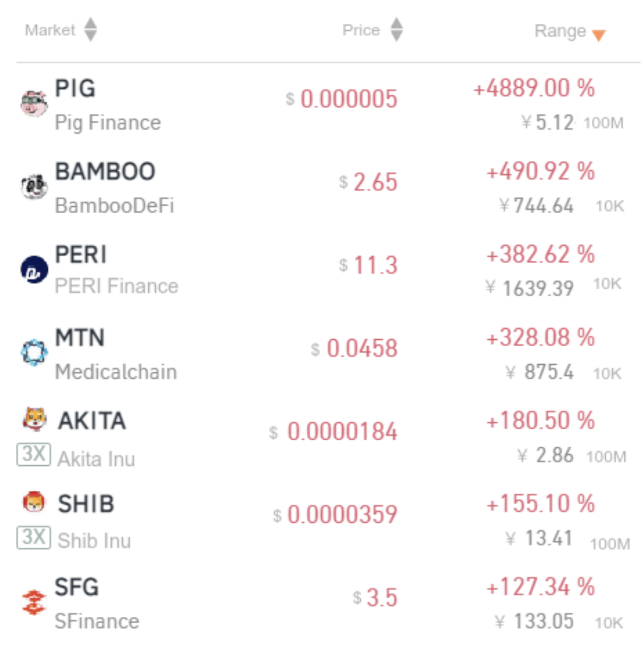This screenshot has width=644, height=653.
Task: Click the PERI price $11.3
Action: click(x=368, y=265)
